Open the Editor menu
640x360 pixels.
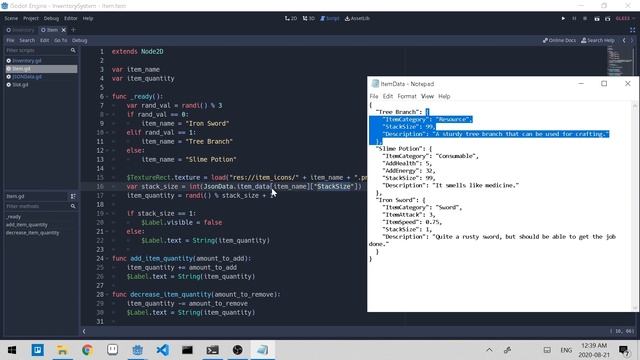pos(71,18)
